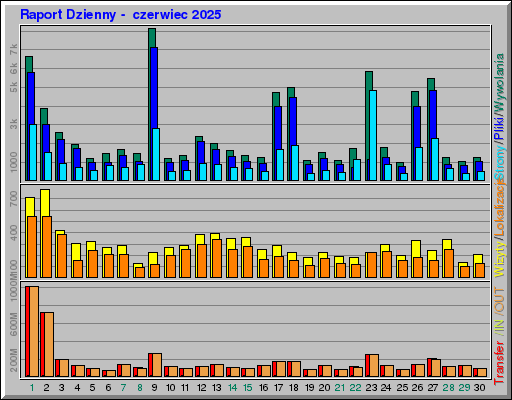Select green day label 22 on the x-axis
This screenshot has height=400, width=512.
point(355,388)
